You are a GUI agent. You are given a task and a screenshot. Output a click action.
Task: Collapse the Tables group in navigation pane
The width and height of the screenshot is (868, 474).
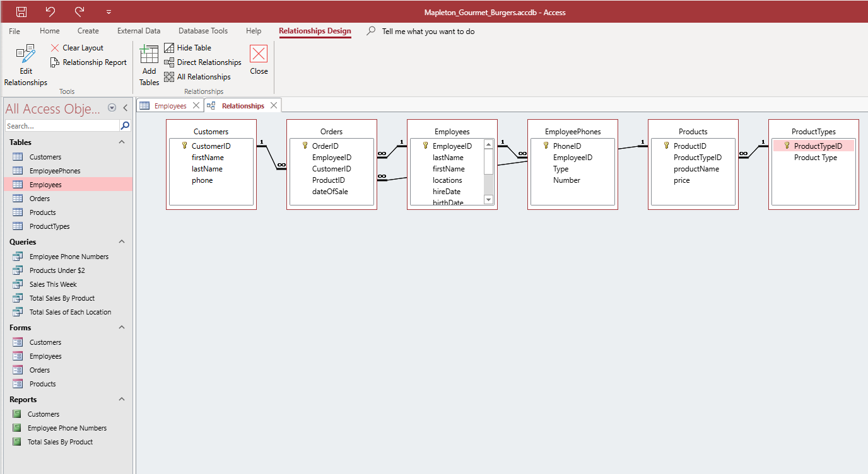pyautogui.click(x=122, y=142)
